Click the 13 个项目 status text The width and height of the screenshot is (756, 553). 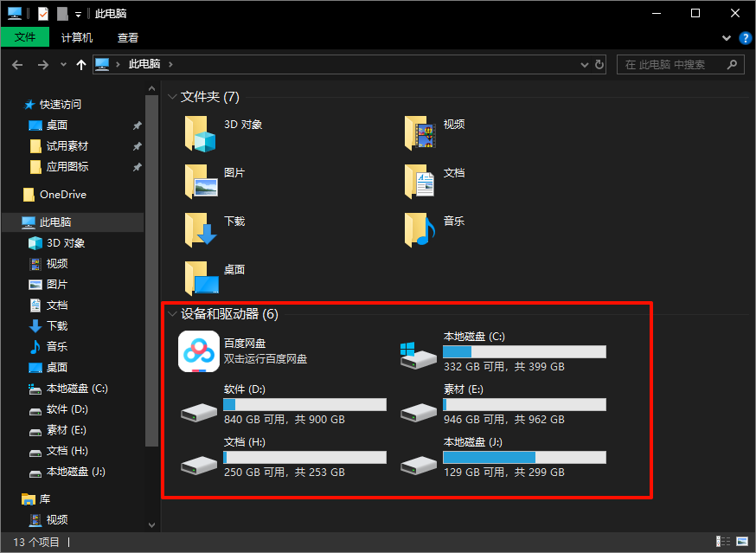pos(36,542)
